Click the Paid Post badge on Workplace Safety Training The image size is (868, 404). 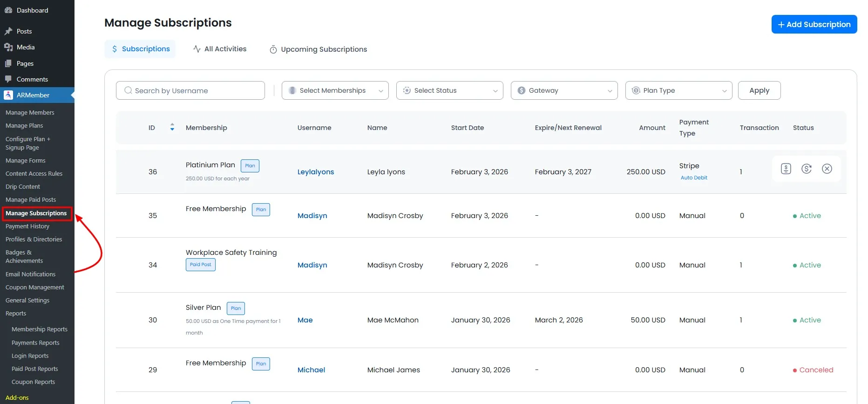(201, 265)
